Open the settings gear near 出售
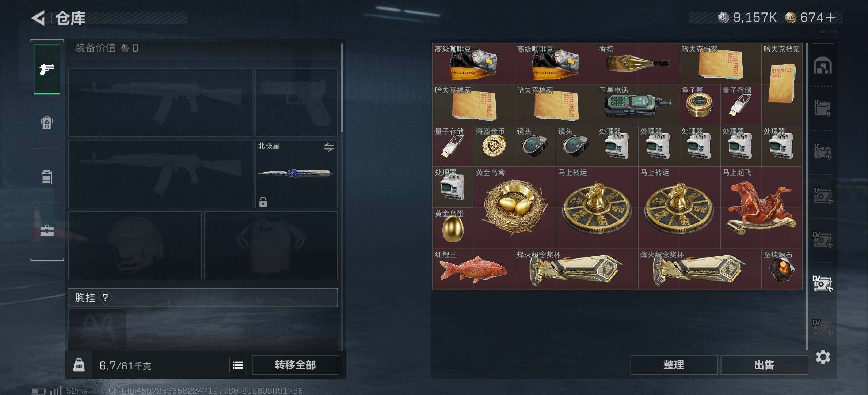868x395 pixels. pyautogui.click(x=823, y=357)
